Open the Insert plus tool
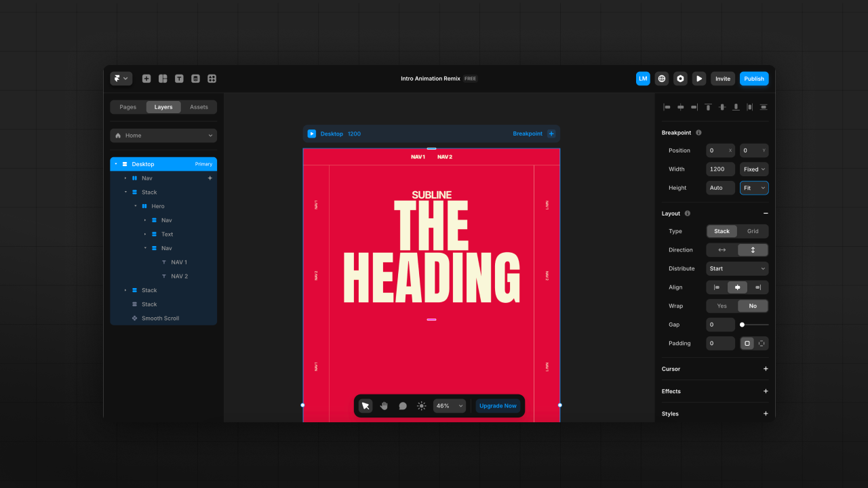868x488 pixels. pyautogui.click(x=146, y=79)
